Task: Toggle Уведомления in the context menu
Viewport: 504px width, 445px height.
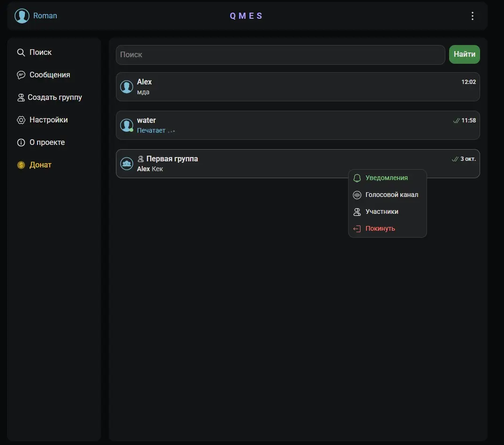Action: click(387, 178)
